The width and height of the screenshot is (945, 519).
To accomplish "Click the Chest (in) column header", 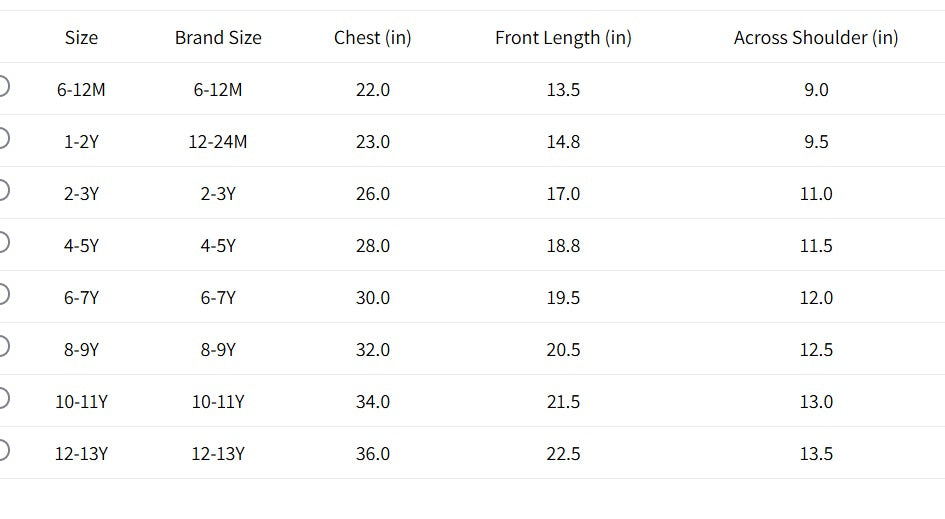I will click(372, 38).
